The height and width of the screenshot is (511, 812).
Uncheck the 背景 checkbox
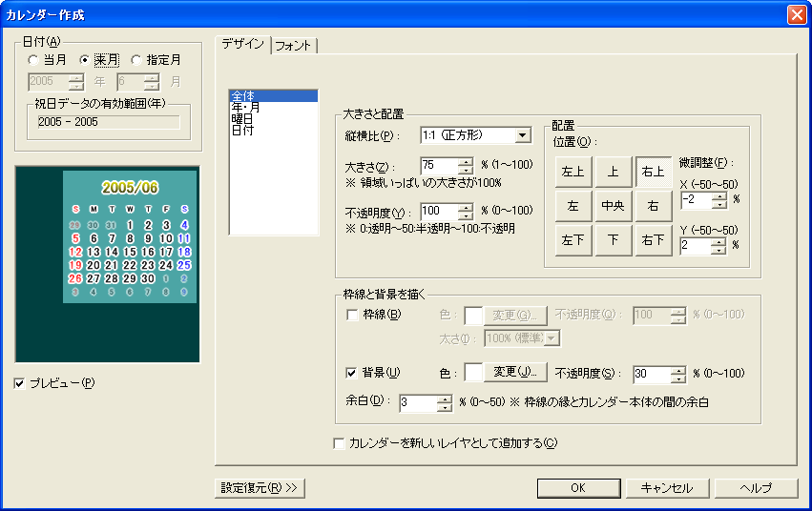pos(353,372)
